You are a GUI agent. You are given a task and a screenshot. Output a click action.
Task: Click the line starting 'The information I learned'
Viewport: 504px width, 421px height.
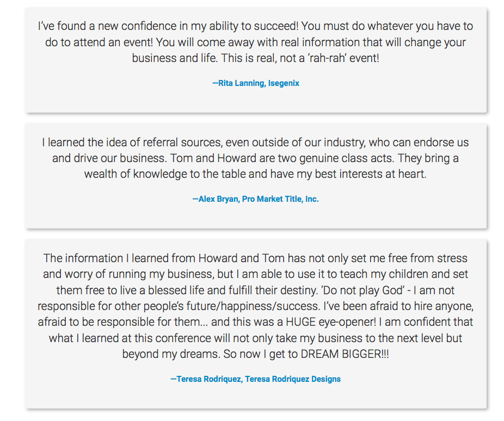coord(255,258)
